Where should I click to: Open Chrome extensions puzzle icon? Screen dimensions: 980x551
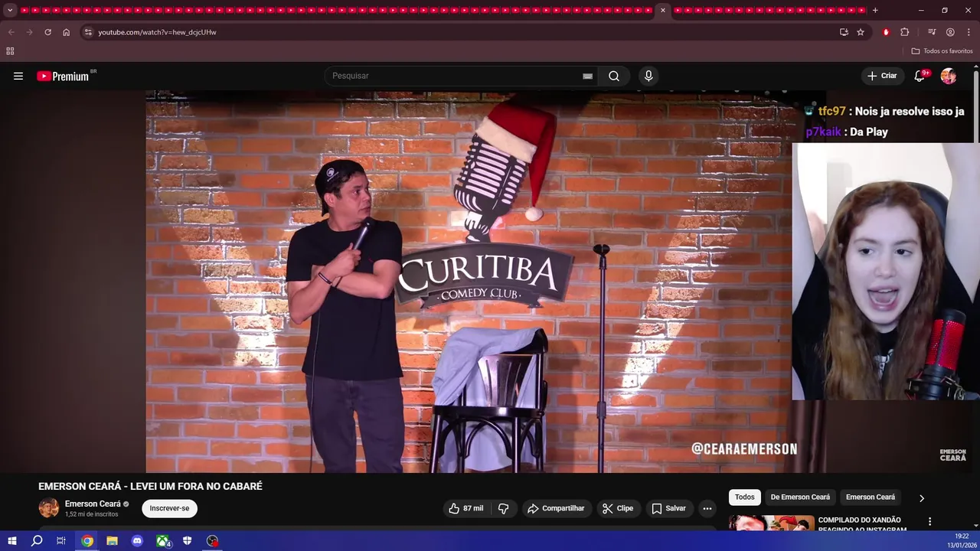905,32
